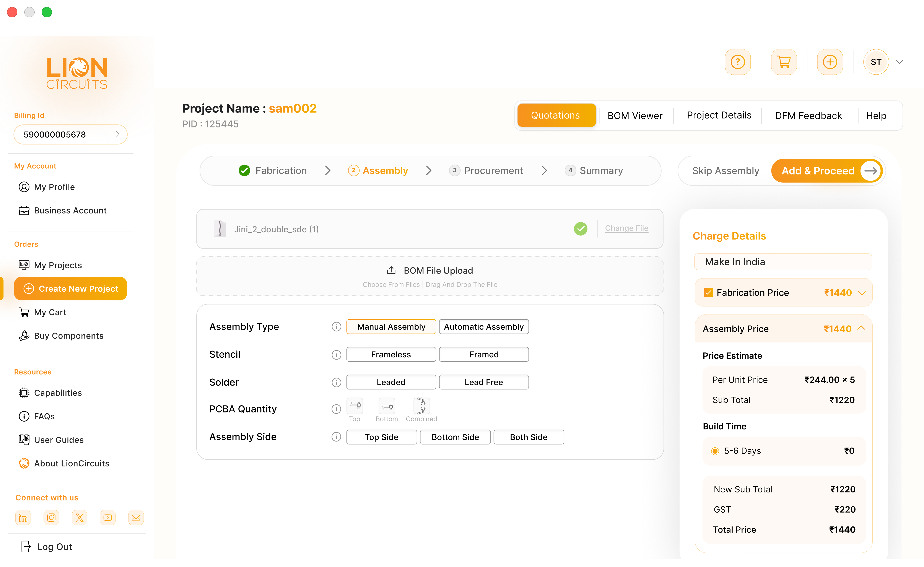Open the shopping cart header icon
This screenshot has height=567, width=924.
(783, 62)
